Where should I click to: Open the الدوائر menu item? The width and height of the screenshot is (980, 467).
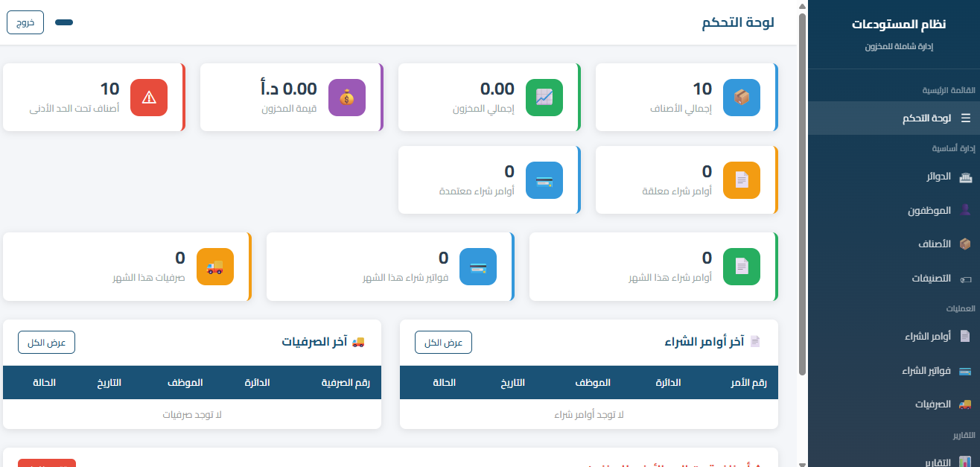click(x=894, y=177)
